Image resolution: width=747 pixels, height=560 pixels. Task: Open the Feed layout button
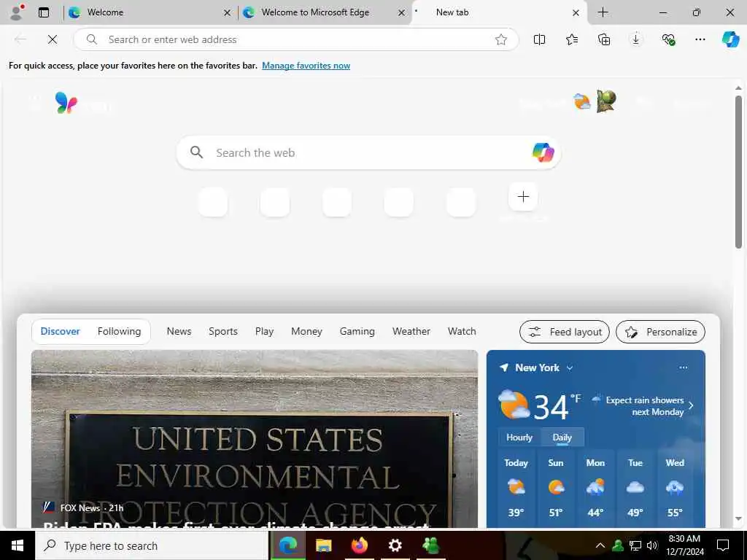[x=565, y=332]
